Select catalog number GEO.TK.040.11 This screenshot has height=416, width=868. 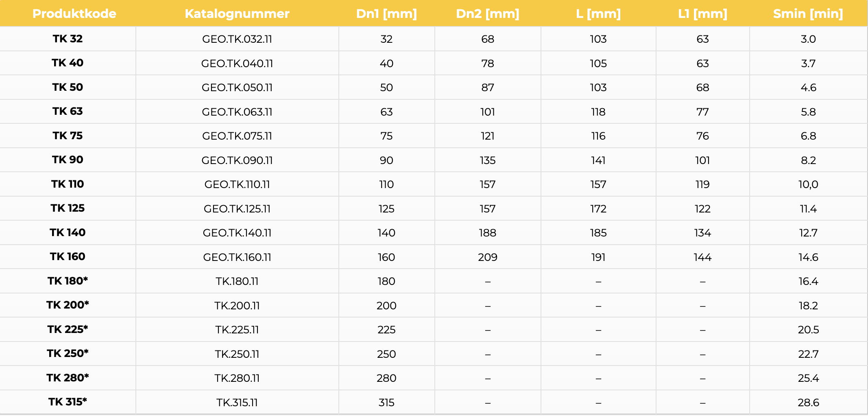tap(237, 63)
